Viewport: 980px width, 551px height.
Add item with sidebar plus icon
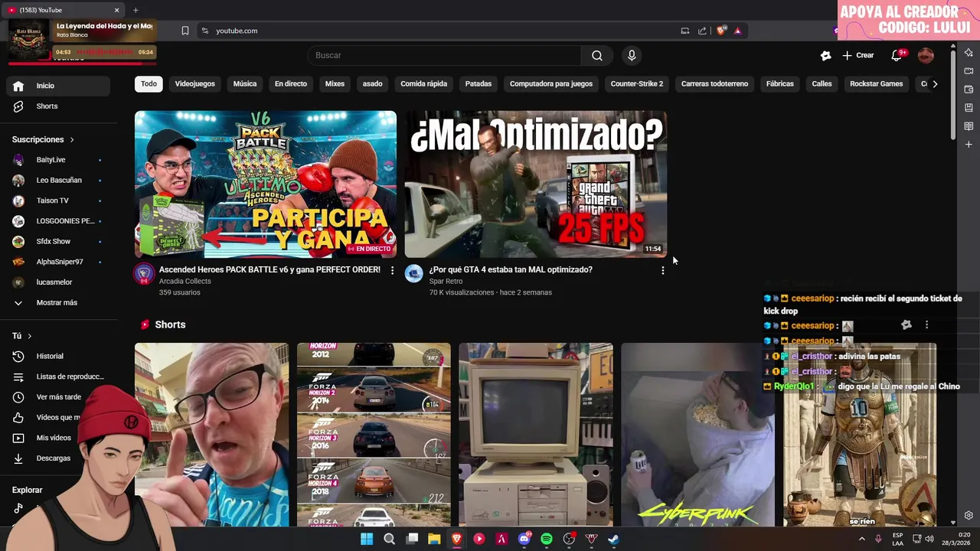tap(969, 145)
